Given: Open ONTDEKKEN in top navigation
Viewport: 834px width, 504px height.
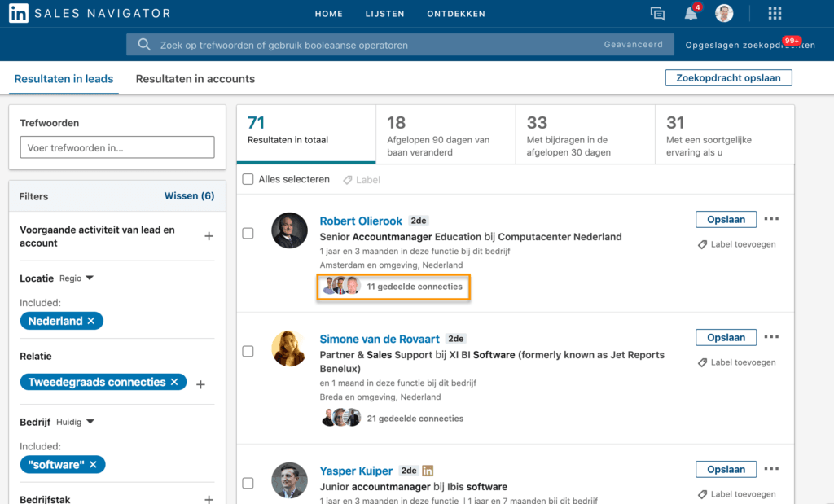Looking at the screenshot, I should click(456, 14).
